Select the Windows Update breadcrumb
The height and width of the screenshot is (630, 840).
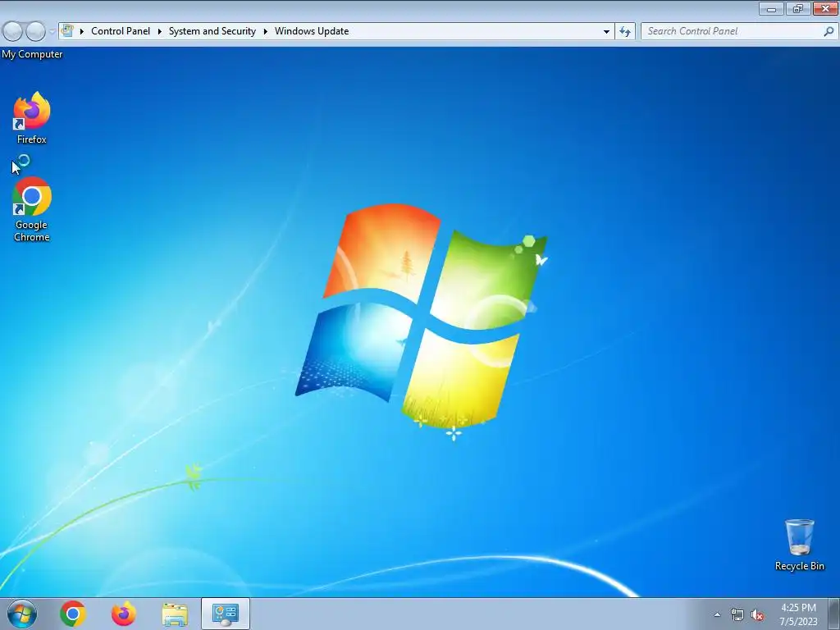(312, 31)
